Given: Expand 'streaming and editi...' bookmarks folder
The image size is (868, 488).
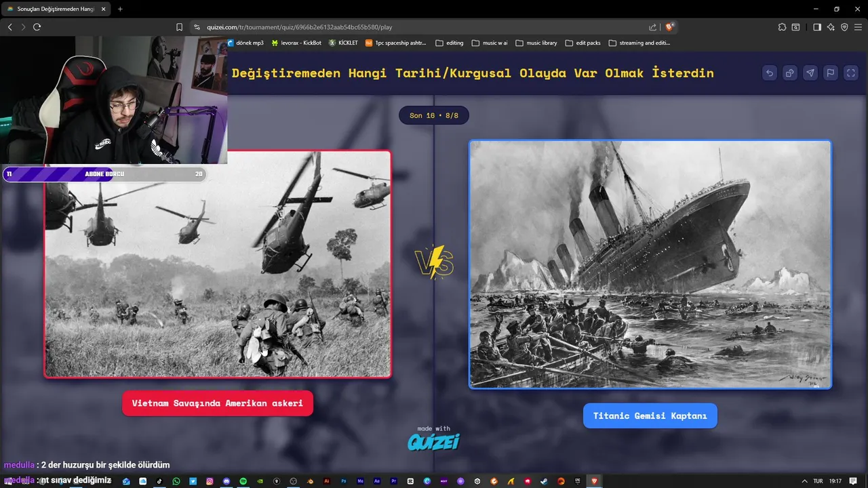Looking at the screenshot, I should point(639,43).
